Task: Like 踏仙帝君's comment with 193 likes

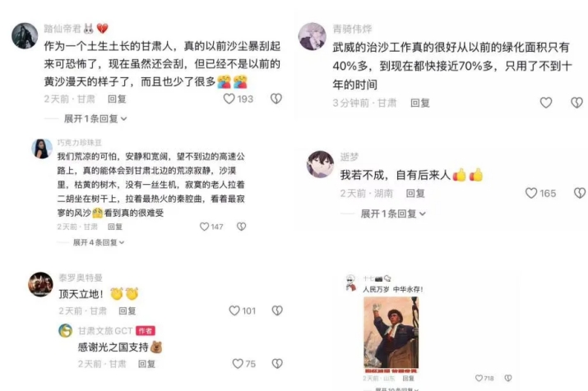Action: pyautogui.click(x=229, y=99)
